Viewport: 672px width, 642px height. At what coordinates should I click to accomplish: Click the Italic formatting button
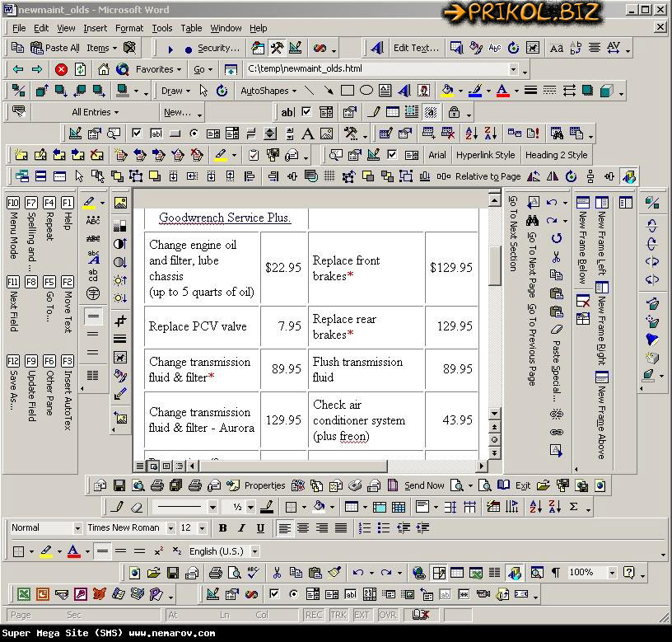[241, 528]
